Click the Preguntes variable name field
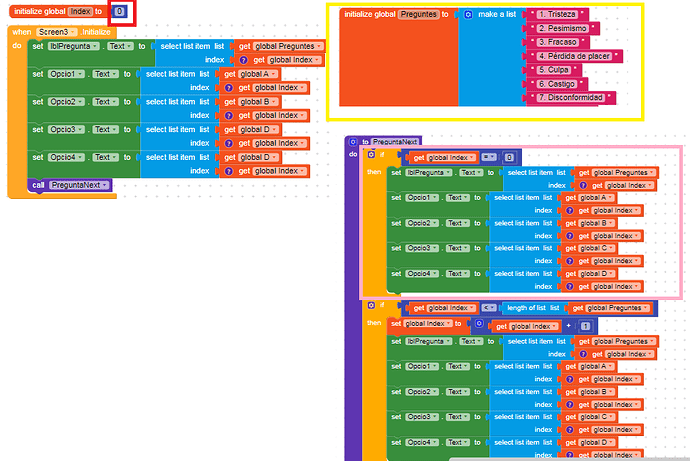Screen dimensions: 690x461 click(x=419, y=15)
